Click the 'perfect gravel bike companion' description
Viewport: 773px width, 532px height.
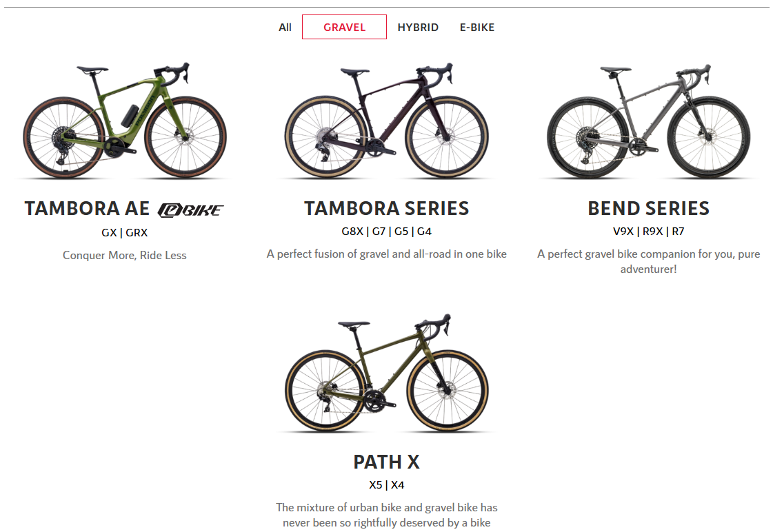648,261
